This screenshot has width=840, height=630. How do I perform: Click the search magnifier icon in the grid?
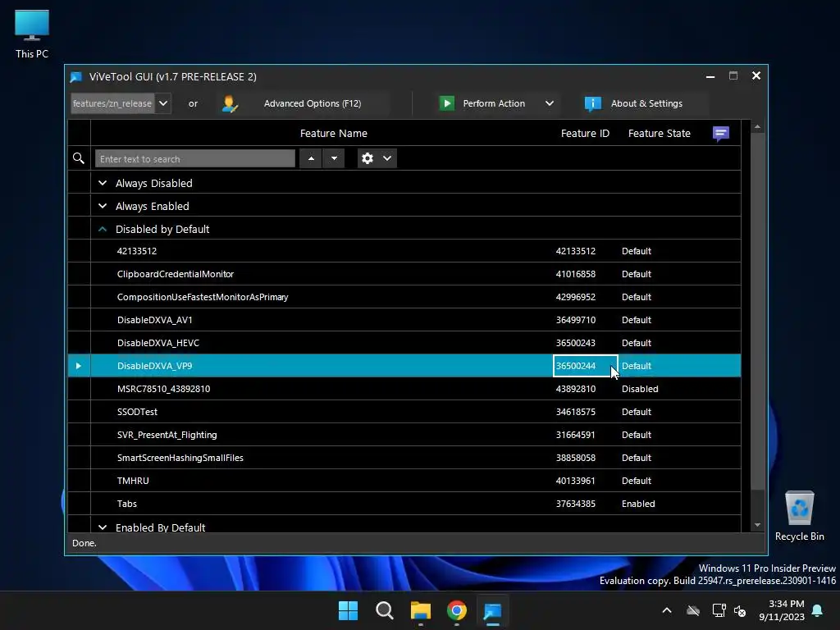click(x=79, y=158)
